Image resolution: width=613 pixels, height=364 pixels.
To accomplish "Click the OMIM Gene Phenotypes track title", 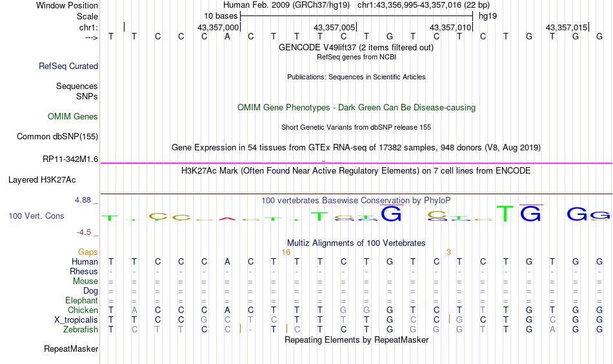I will pos(357,108).
